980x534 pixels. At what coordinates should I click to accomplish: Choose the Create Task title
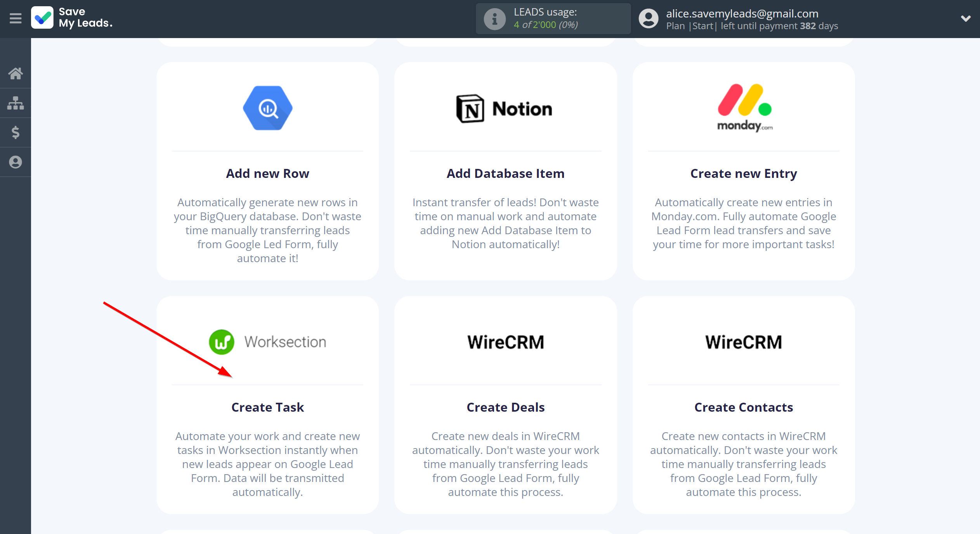coord(267,407)
